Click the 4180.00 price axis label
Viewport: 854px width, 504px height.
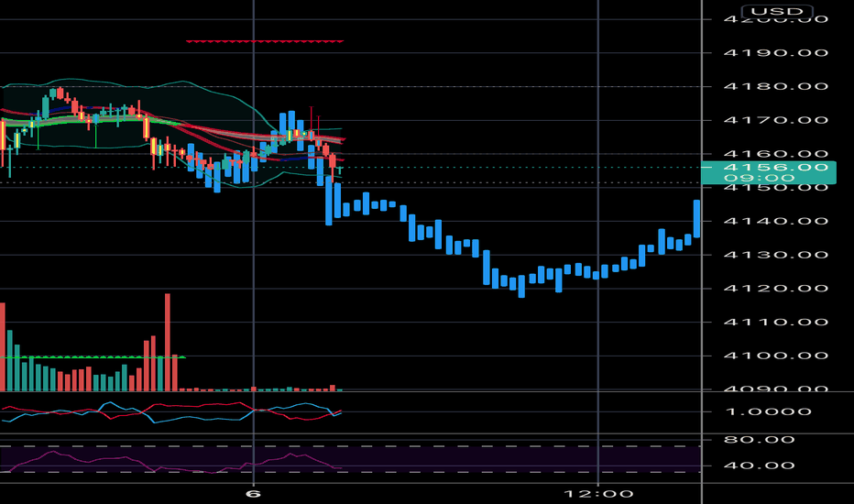(x=775, y=87)
